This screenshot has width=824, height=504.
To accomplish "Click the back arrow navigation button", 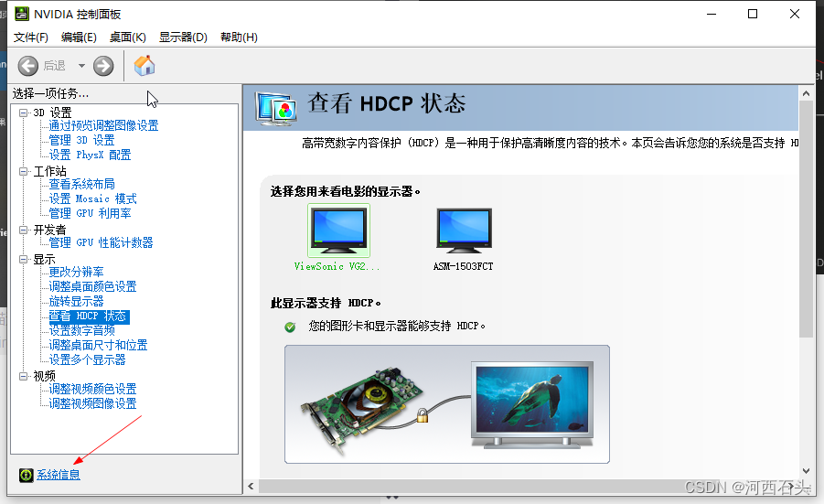I will [28, 66].
